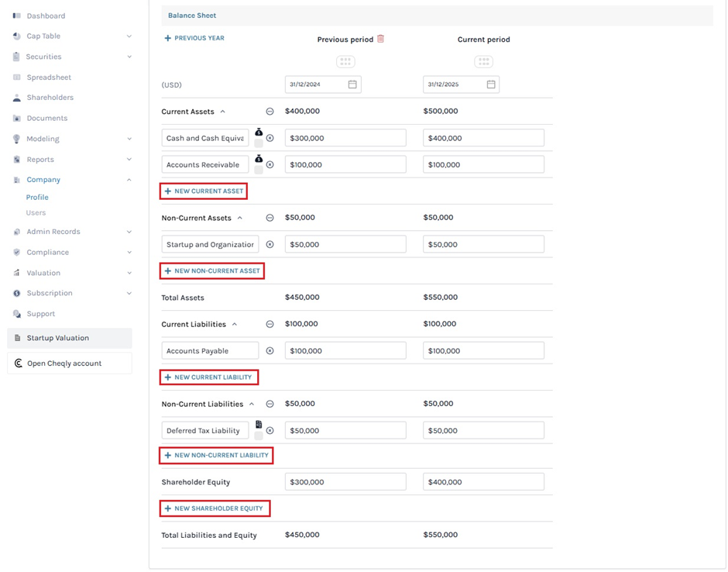Click the minus icon beside Non-Current Liabilities

(x=270, y=404)
